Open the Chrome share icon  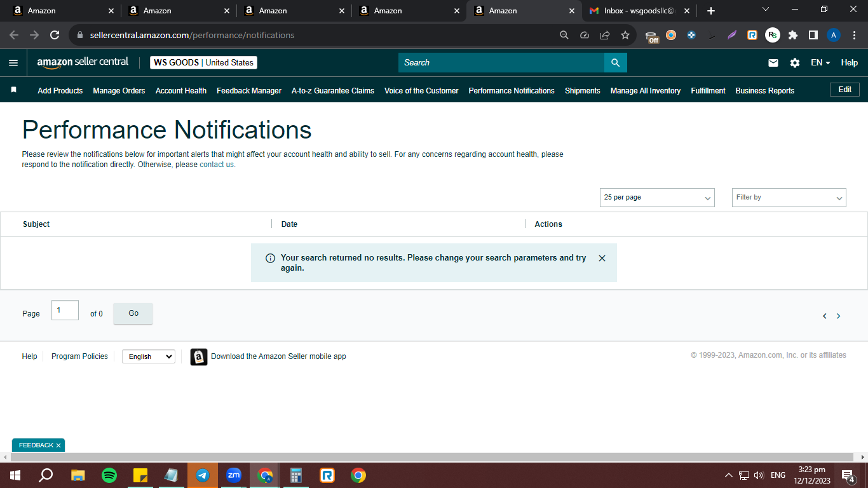605,35
